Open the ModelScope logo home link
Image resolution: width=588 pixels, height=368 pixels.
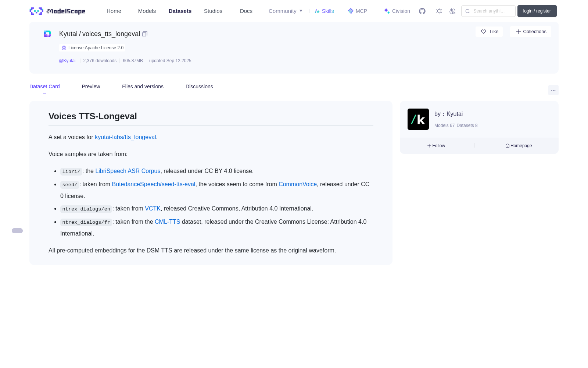click(x=57, y=11)
